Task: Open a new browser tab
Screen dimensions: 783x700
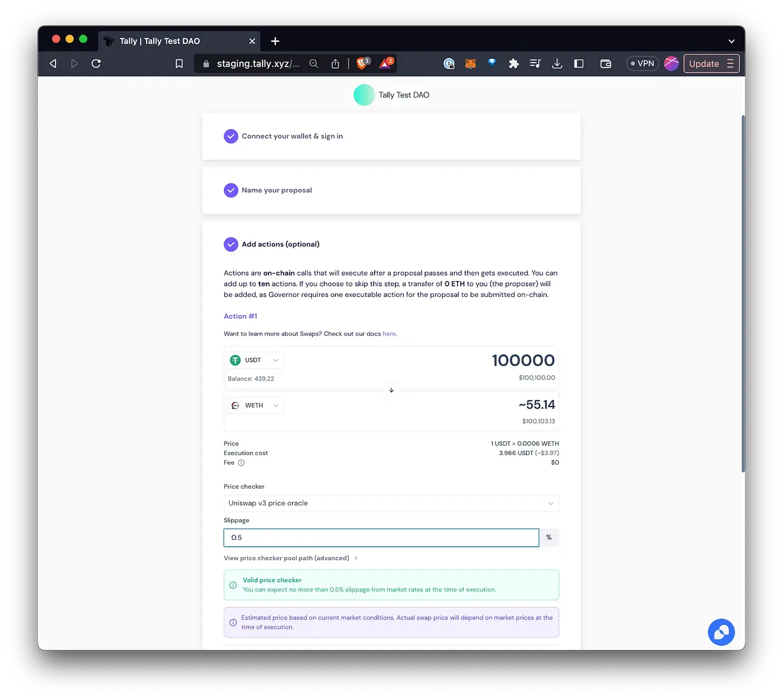Action: tap(275, 41)
